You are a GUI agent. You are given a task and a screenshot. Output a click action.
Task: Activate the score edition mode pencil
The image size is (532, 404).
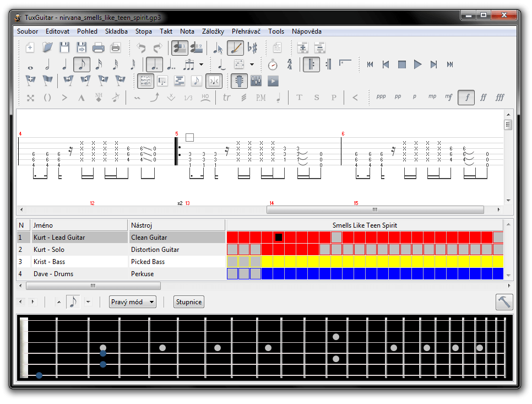point(235,47)
